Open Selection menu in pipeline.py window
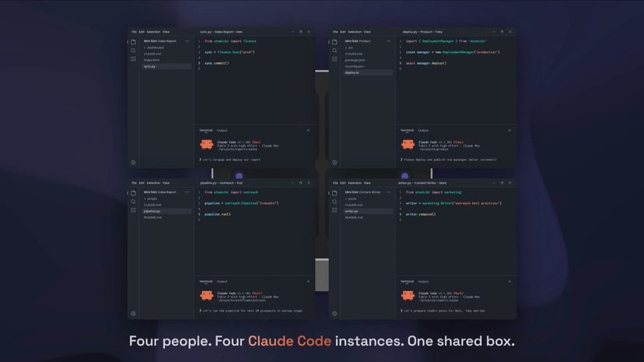Image resolution: width=644 pixels, height=362 pixels. point(153,183)
